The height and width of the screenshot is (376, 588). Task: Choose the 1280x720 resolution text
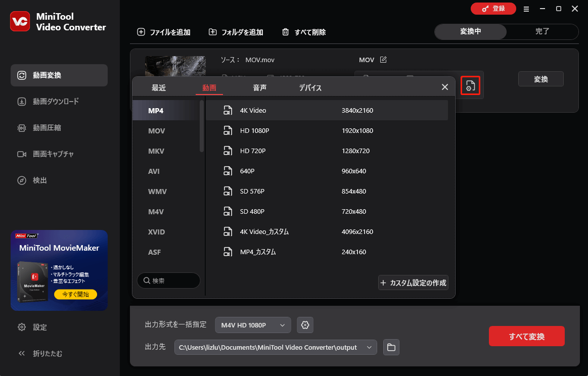355,151
